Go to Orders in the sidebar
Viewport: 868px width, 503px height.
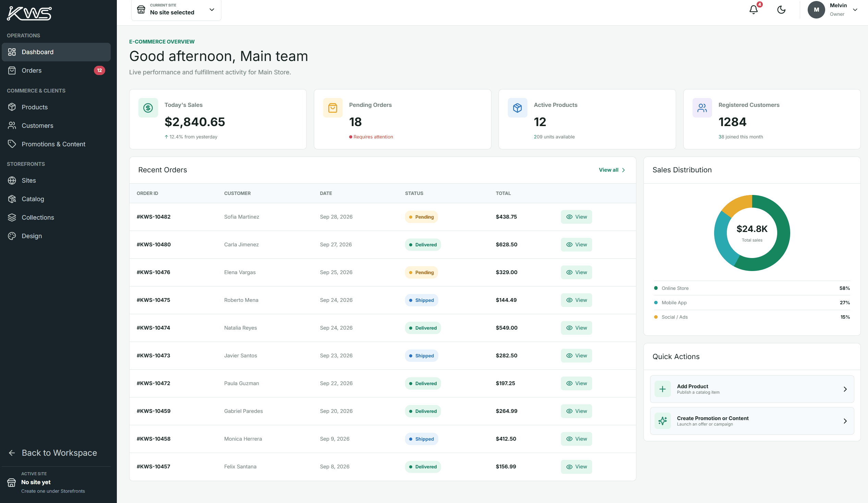point(56,70)
